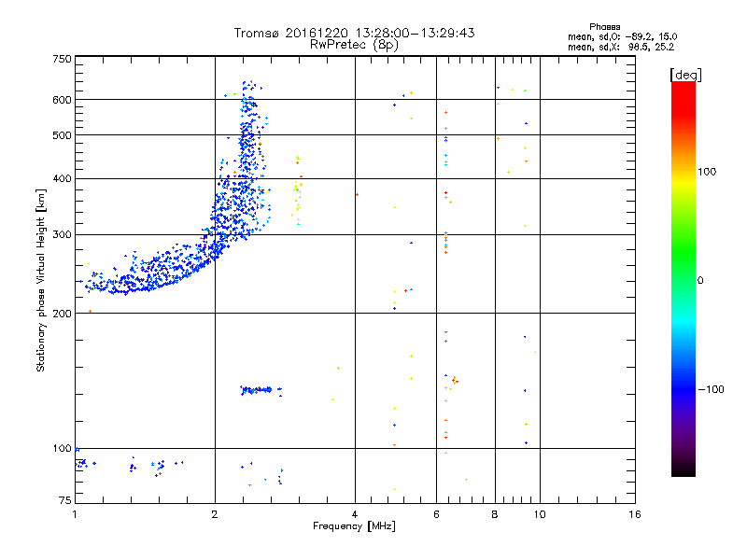Click the y-axis tick label '75'
Screen dimensions: 747x560
(65, 500)
